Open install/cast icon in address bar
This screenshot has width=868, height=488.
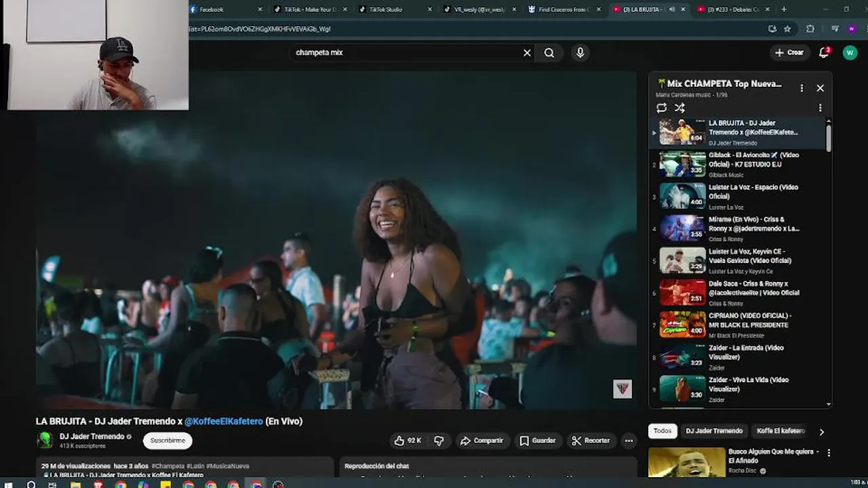coord(772,29)
